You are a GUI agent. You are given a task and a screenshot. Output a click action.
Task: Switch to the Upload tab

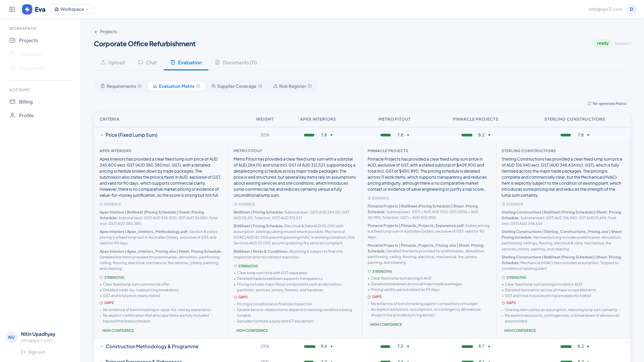click(x=113, y=63)
